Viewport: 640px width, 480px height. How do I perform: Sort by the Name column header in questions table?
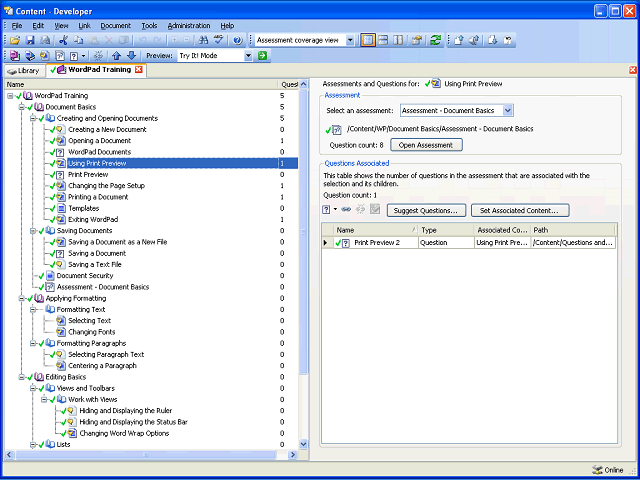point(376,230)
